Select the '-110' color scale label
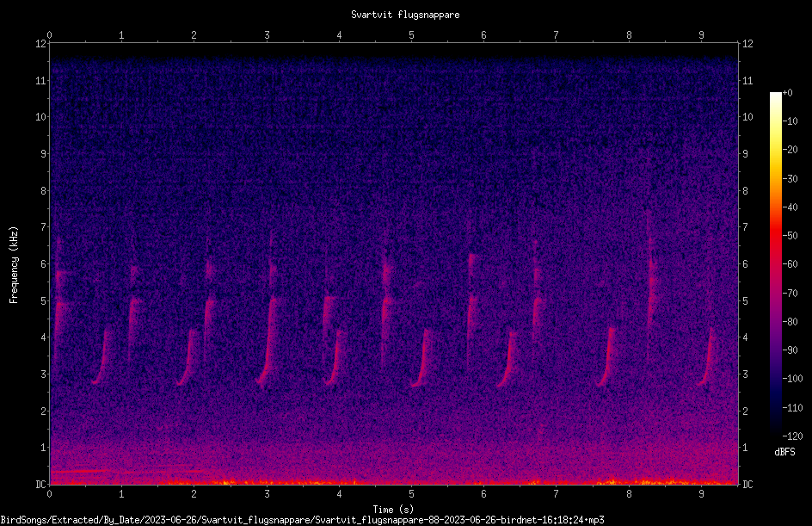 [x=793, y=408]
